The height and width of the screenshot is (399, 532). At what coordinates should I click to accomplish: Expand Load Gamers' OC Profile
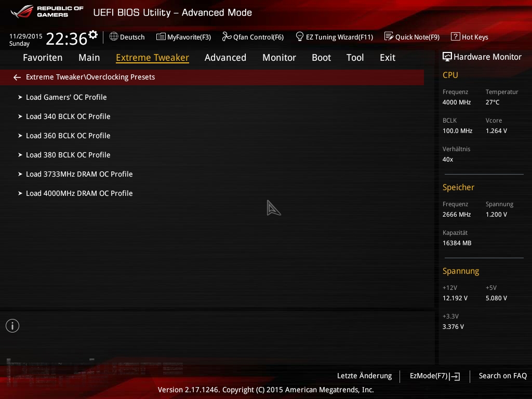(x=20, y=97)
